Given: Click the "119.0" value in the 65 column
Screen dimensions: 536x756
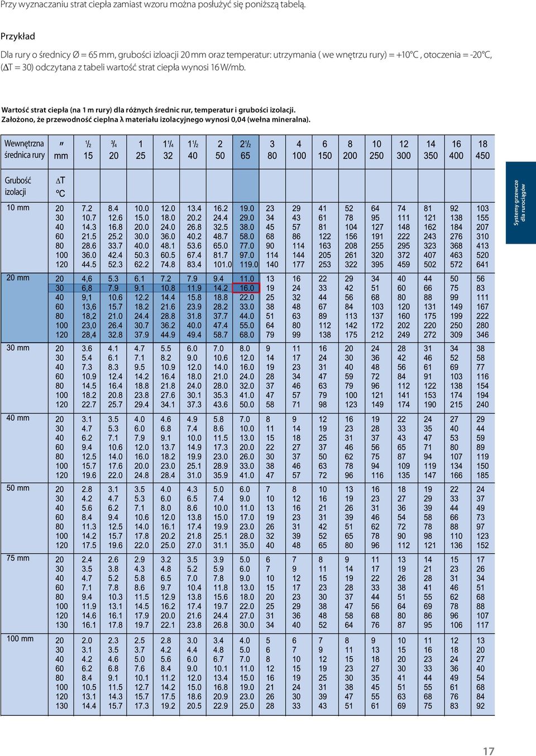Looking at the screenshot, I should coord(249,265).
